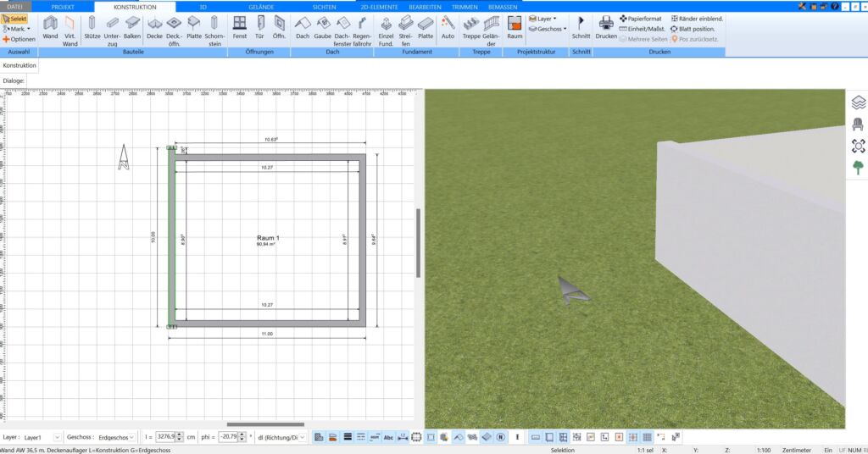This screenshot has width=868, height=454.
Task: Click the Schornstein chimney tool
Action: click(x=214, y=28)
